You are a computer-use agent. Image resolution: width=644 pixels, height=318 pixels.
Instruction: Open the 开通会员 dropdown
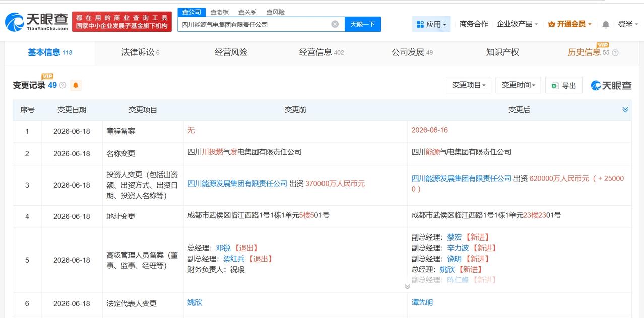pos(569,24)
